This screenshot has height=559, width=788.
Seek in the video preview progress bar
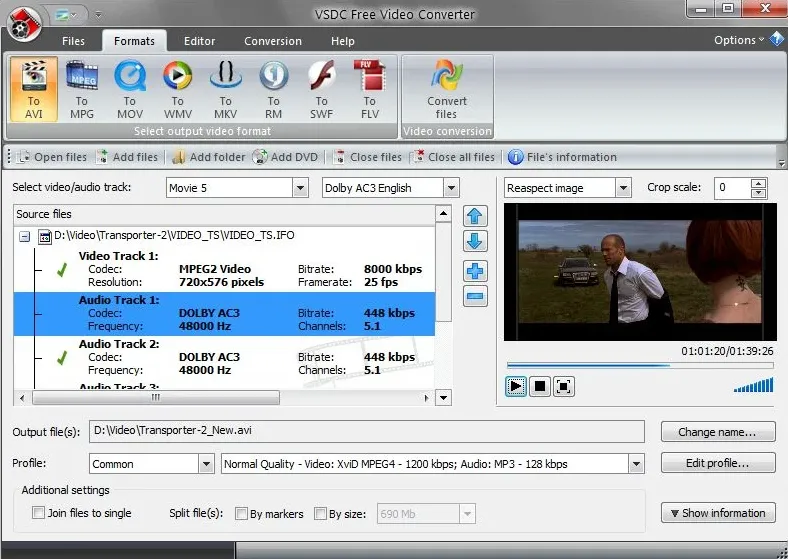click(x=640, y=365)
